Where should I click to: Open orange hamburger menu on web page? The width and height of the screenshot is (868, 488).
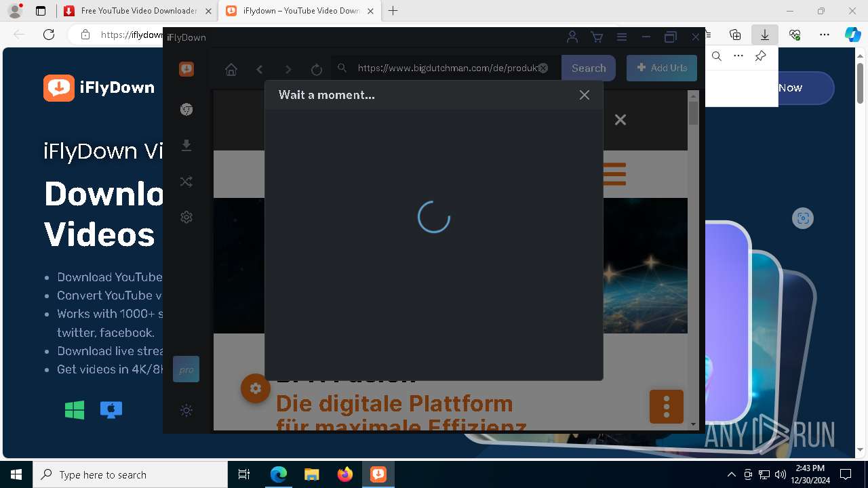tap(614, 174)
